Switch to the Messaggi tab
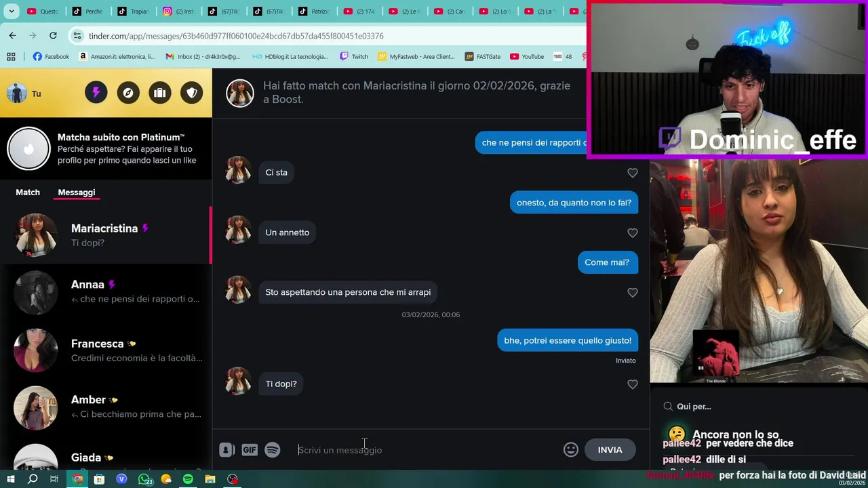868x488 pixels. (x=77, y=192)
